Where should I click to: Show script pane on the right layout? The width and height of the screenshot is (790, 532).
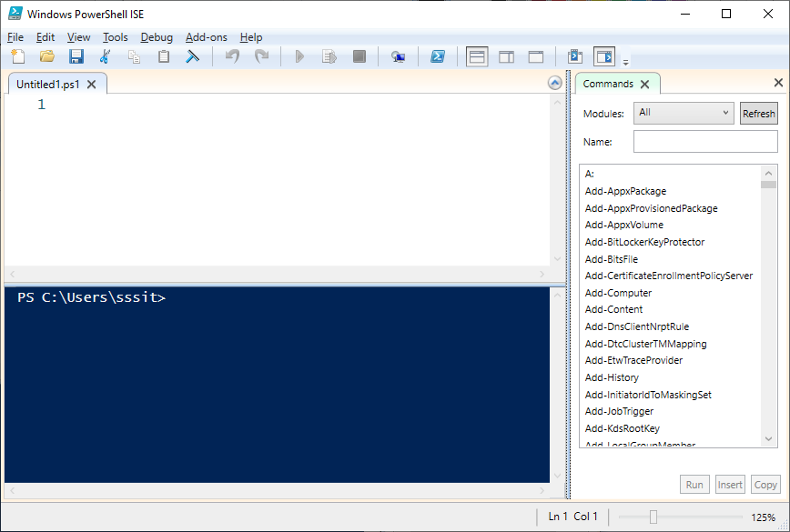click(x=506, y=57)
